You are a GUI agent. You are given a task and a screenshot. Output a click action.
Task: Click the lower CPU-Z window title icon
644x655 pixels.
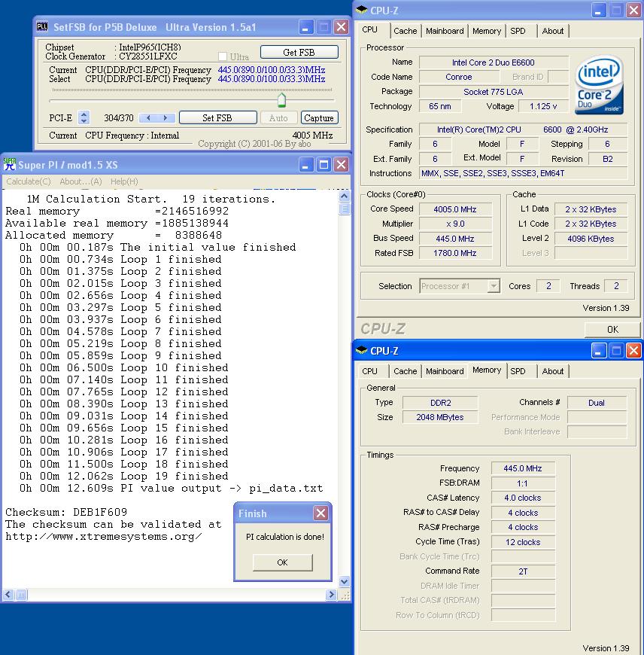pos(361,351)
